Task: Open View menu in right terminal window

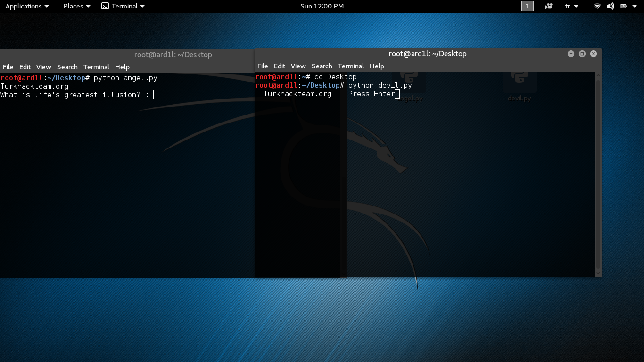Action: pos(298,66)
